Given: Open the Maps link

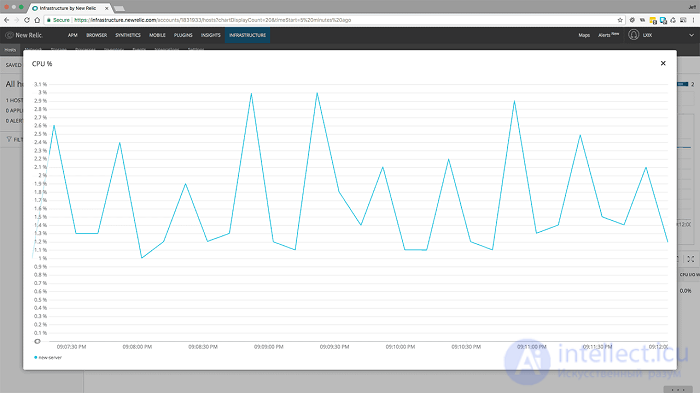Looking at the screenshot, I should click(x=584, y=35).
